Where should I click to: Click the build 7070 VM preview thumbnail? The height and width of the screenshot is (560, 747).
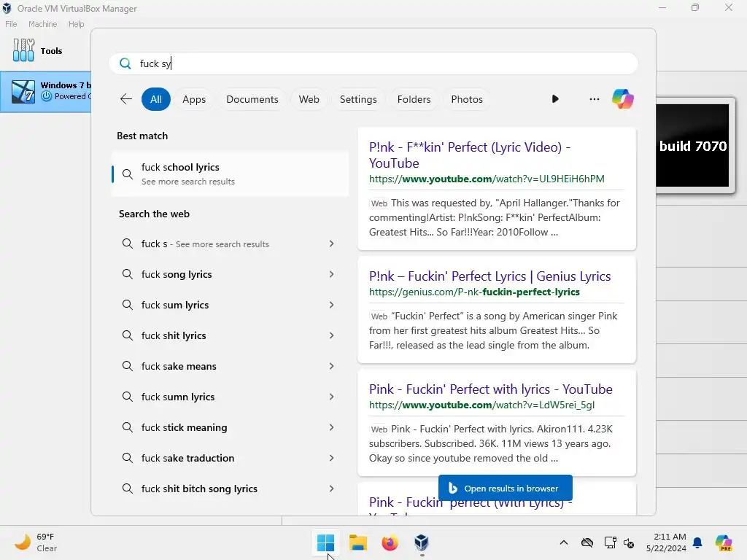(x=692, y=145)
